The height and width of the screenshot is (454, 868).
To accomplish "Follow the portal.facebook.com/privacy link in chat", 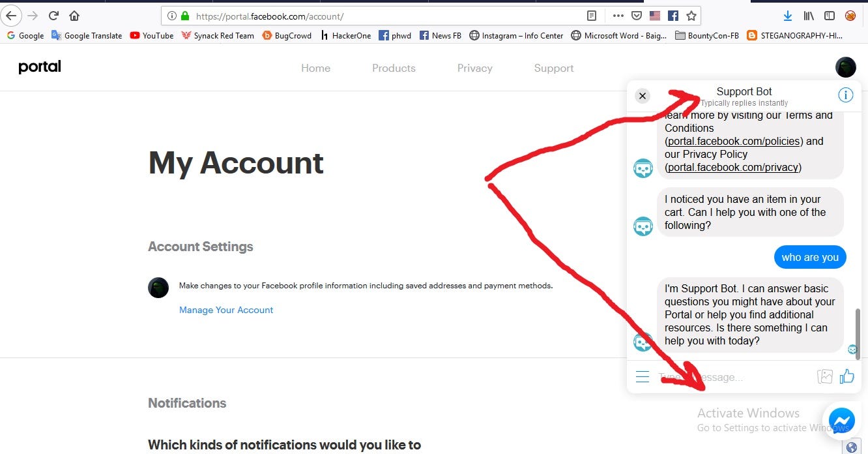I will pyautogui.click(x=733, y=167).
